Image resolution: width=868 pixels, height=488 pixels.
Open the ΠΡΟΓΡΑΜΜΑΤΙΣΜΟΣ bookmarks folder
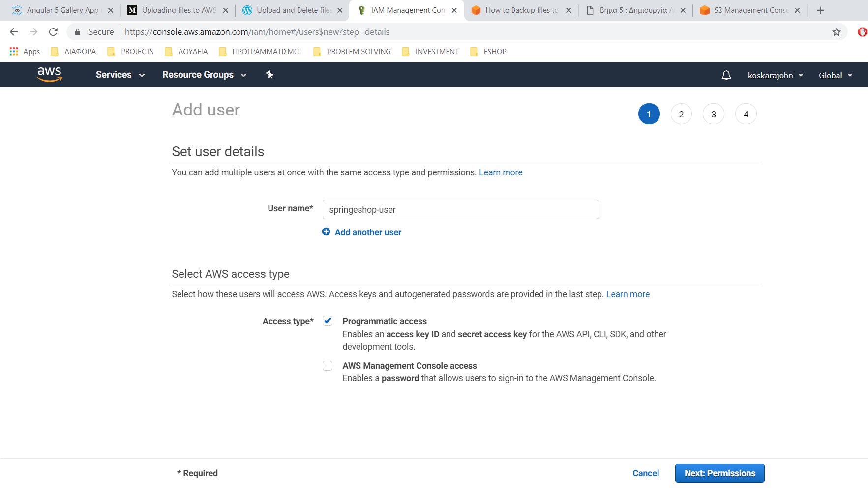[260, 52]
